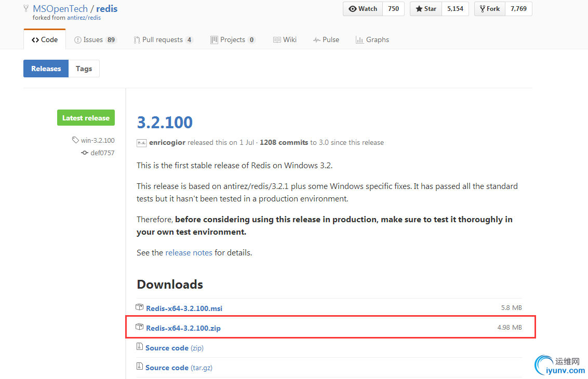588x379 pixels.
Task: Click the package icon beside Redis-x64-3.2.100.zip
Action: coord(140,327)
